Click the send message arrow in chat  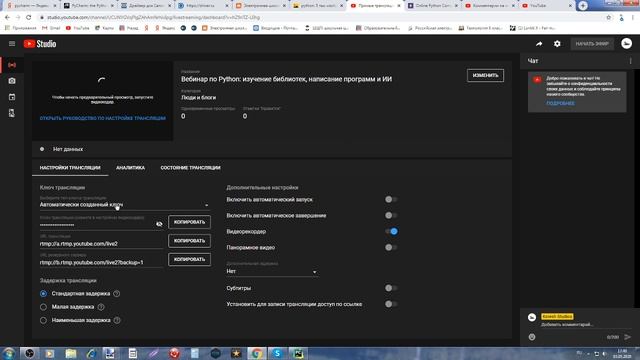pyautogui.click(x=627, y=337)
